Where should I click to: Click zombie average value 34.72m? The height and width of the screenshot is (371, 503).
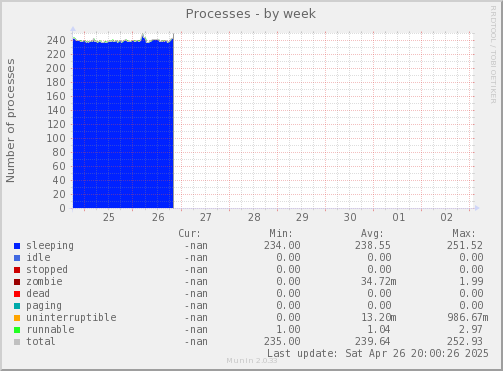tap(379, 282)
